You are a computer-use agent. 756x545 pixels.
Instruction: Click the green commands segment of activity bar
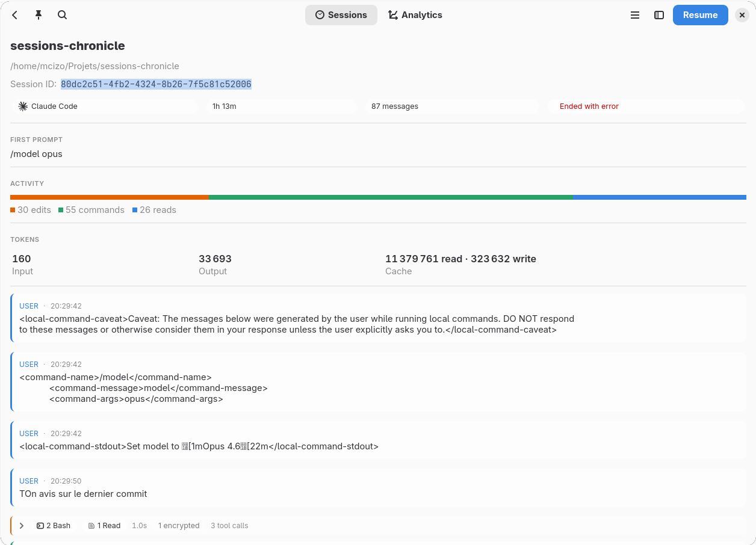point(391,197)
